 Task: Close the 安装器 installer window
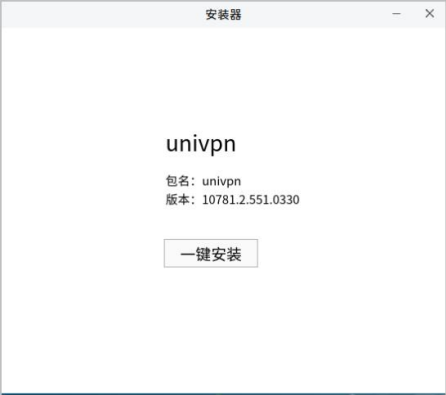pyautogui.click(x=430, y=13)
